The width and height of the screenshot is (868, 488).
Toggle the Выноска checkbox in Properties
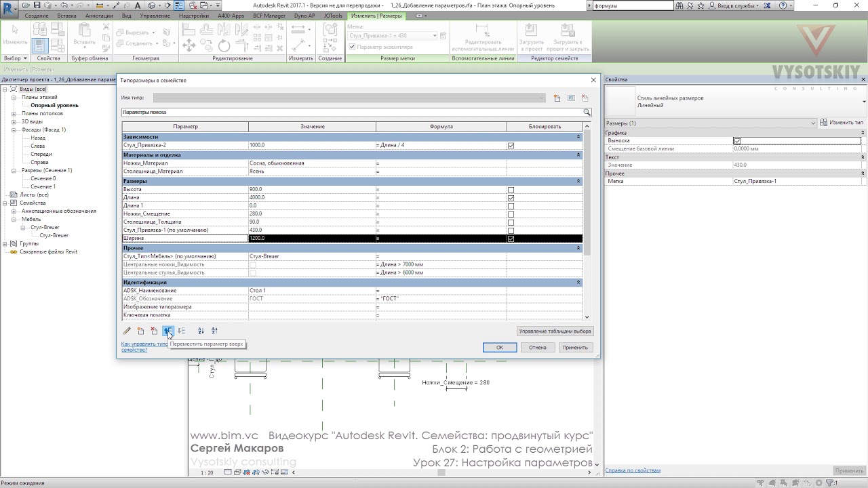(x=737, y=141)
